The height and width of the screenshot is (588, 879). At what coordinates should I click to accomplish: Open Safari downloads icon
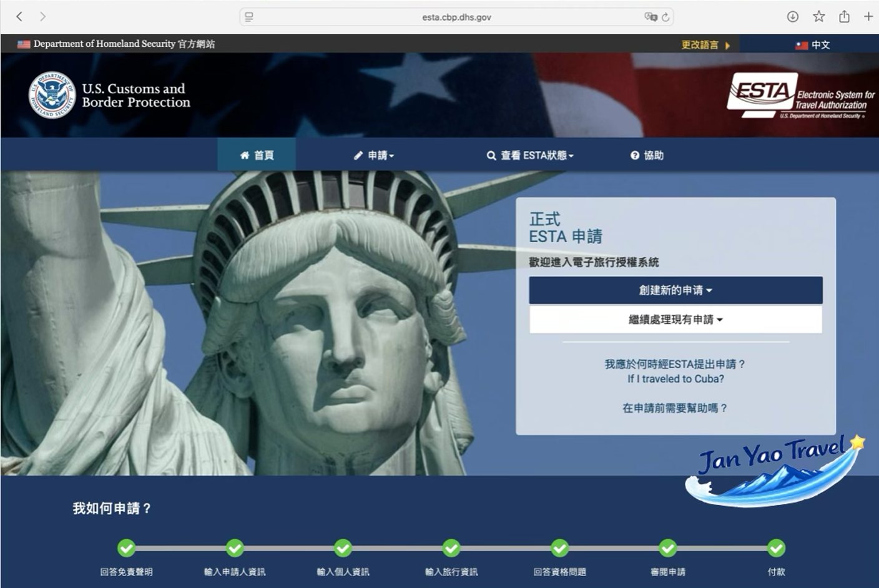[x=792, y=17]
